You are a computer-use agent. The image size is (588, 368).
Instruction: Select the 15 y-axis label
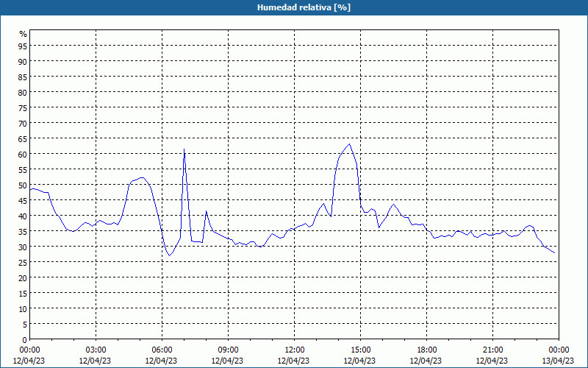[23, 293]
